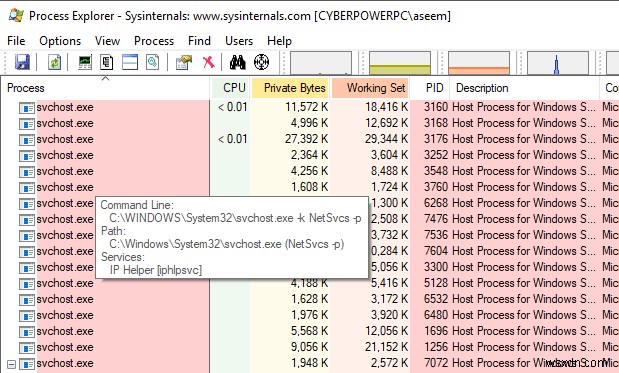Click the 18,416 K Working Set value
The height and width of the screenshot is (373, 619).
[386, 107]
